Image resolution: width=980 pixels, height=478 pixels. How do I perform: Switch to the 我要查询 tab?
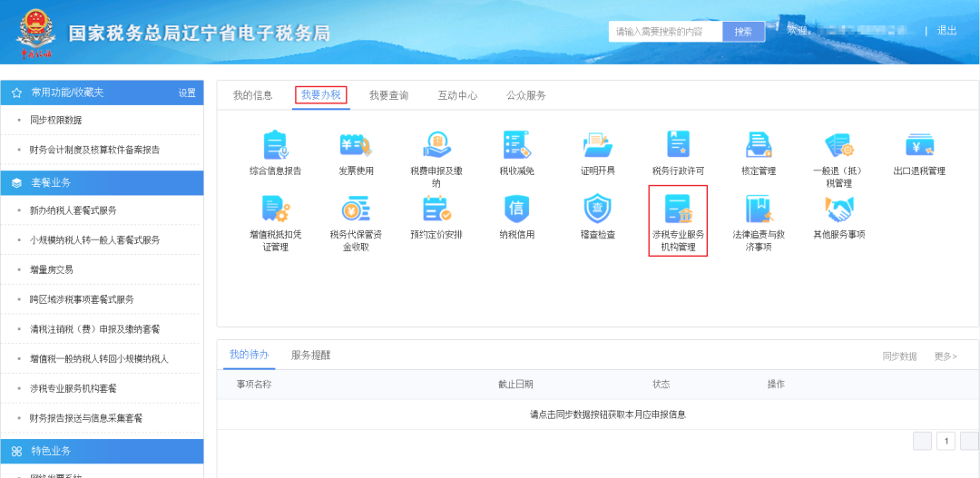388,95
